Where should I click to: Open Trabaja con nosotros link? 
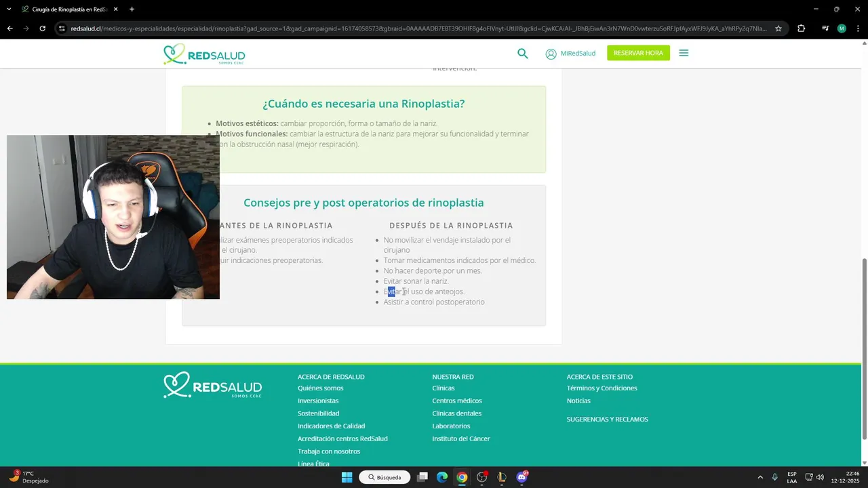click(329, 451)
